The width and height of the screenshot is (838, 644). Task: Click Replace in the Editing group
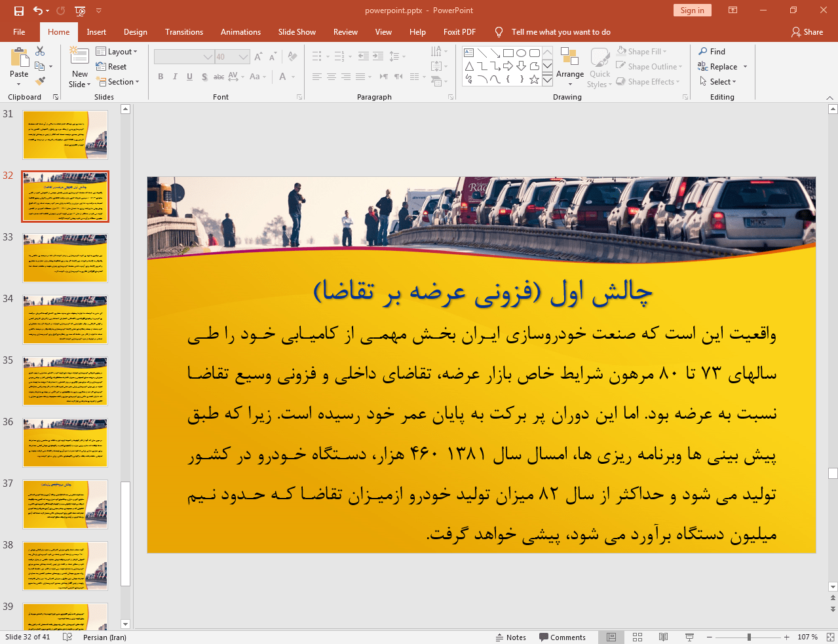(x=718, y=66)
